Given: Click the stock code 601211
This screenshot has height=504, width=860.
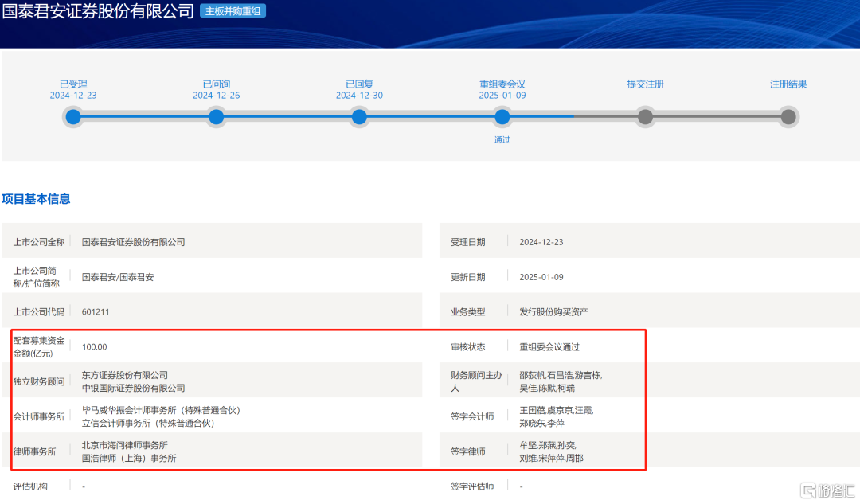Looking at the screenshot, I should [96, 311].
